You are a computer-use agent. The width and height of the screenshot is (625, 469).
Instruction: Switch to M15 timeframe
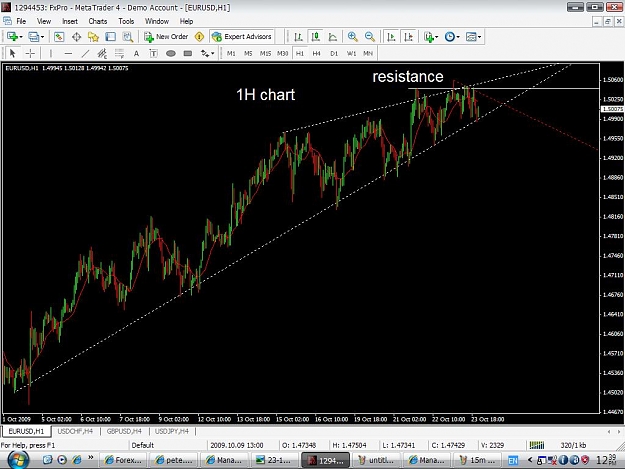pyautogui.click(x=265, y=53)
